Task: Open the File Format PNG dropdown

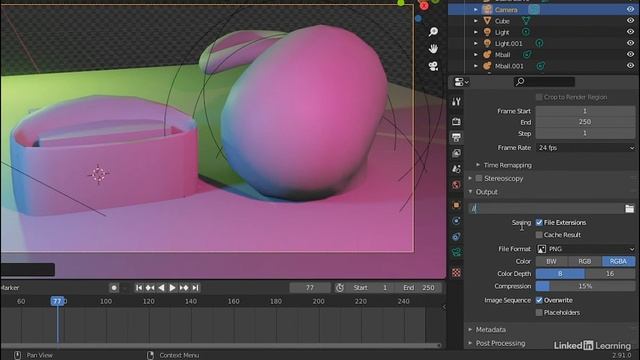Action: click(585, 249)
